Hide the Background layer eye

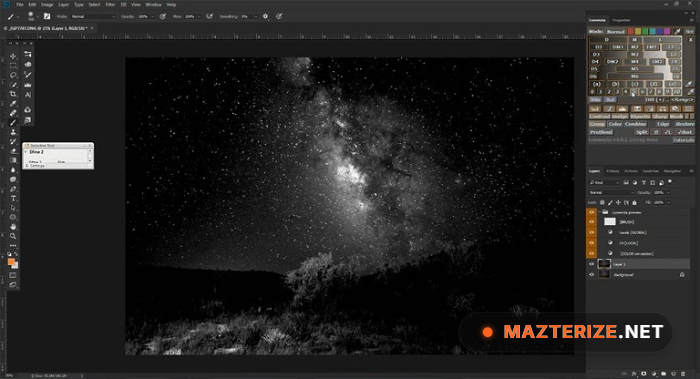tap(592, 275)
